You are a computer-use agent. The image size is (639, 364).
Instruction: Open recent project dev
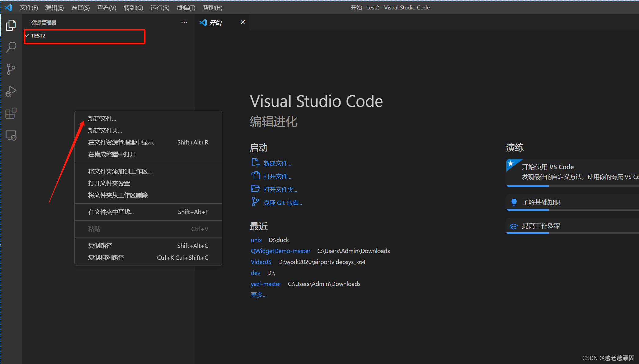(x=255, y=273)
